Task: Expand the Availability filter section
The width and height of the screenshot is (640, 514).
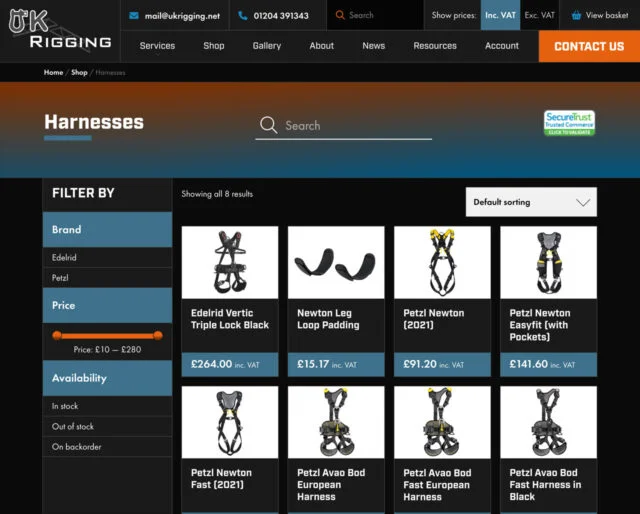Action: coord(107,378)
